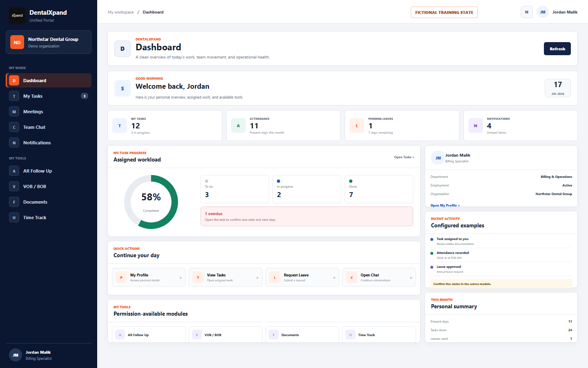Viewport: 588px width, 368px height.
Task: Click the Attendance recorded activity entry
Action: pos(501,255)
